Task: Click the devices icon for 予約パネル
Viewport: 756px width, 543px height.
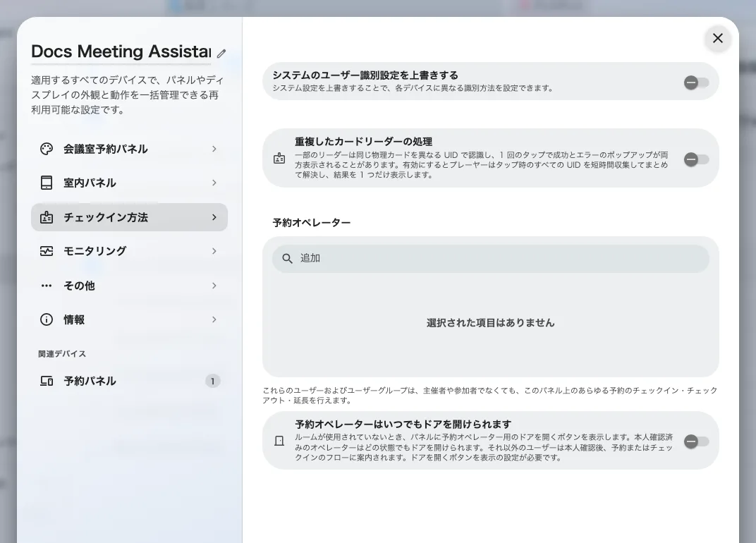Action: [x=47, y=381]
